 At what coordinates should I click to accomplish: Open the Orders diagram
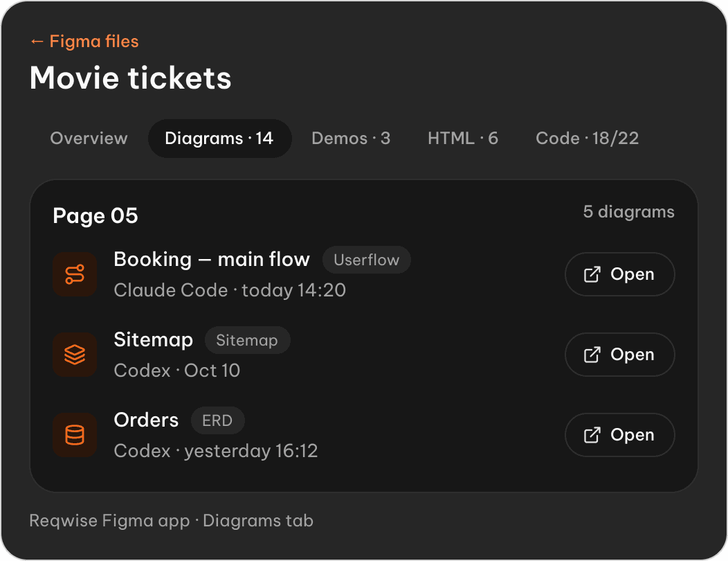click(620, 435)
